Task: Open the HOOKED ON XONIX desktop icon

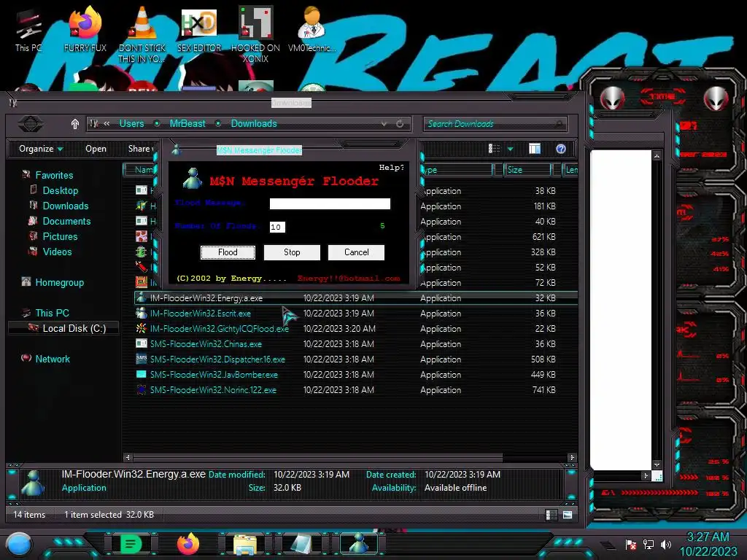Action: (x=256, y=34)
